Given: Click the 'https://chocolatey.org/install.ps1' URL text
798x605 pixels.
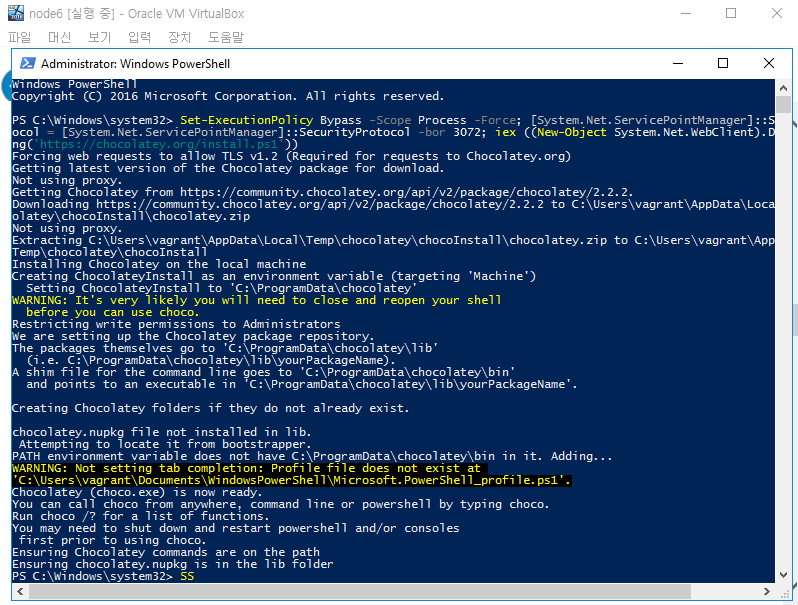Looking at the screenshot, I should pyautogui.click(x=159, y=144).
